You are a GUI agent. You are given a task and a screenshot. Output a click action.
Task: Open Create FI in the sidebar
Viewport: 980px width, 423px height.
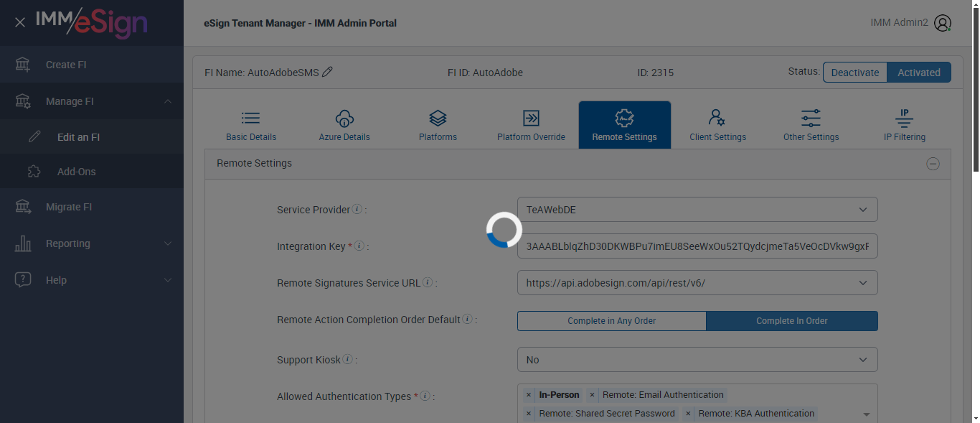point(92,65)
